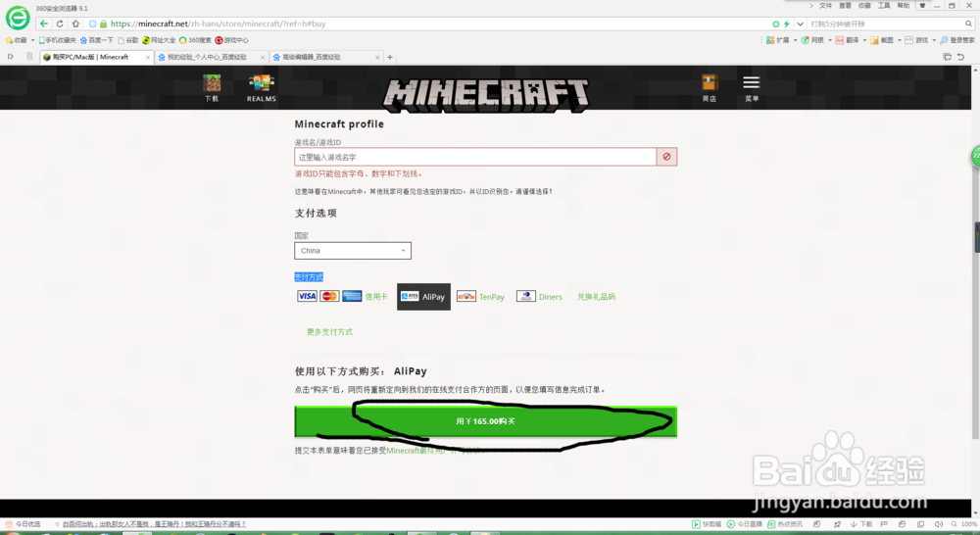Open a new tab with plus button
This screenshot has height=535, width=980.
click(x=390, y=57)
